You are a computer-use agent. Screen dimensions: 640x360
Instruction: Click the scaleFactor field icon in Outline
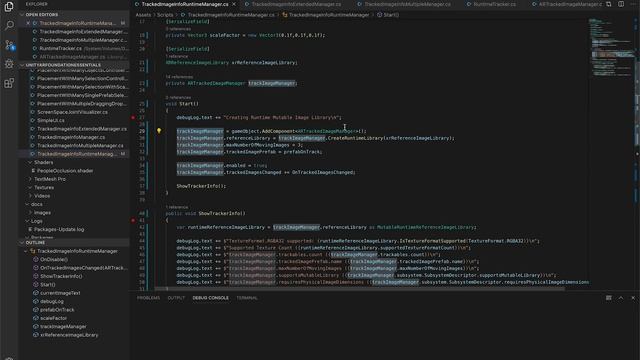(x=36, y=318)
